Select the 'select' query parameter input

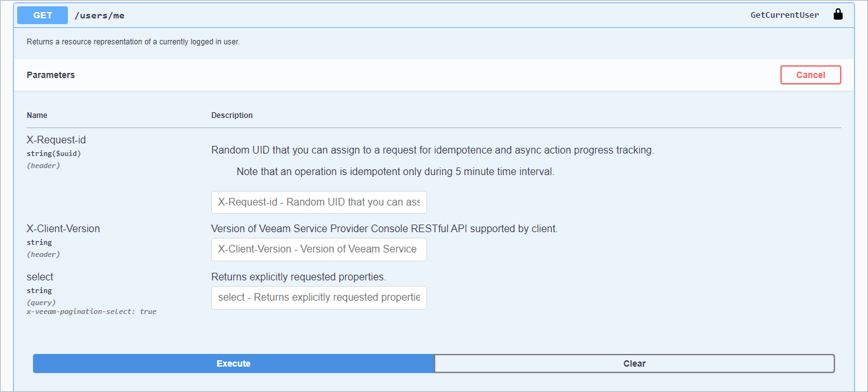tap(319, 297)
